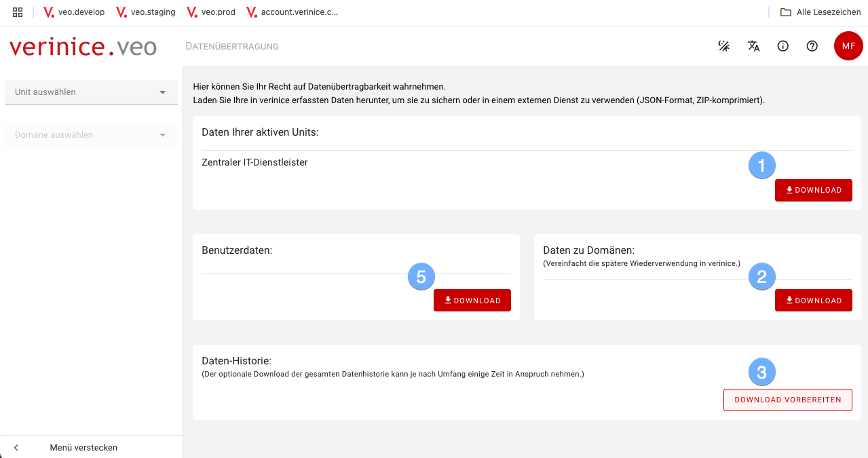Open the veo.develop bookmark
The image size is (868, 458).
pos(73,12)
